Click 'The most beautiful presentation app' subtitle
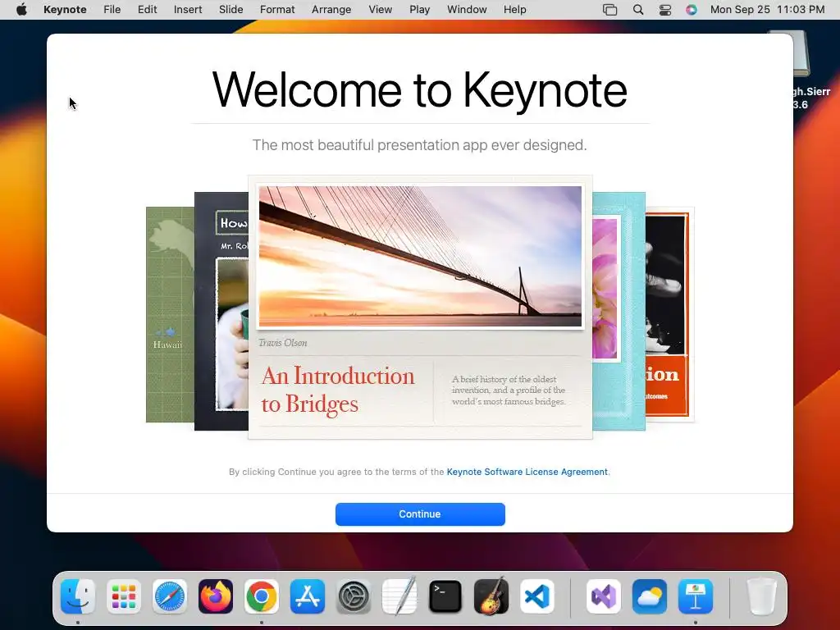 [x=419, y=145]
